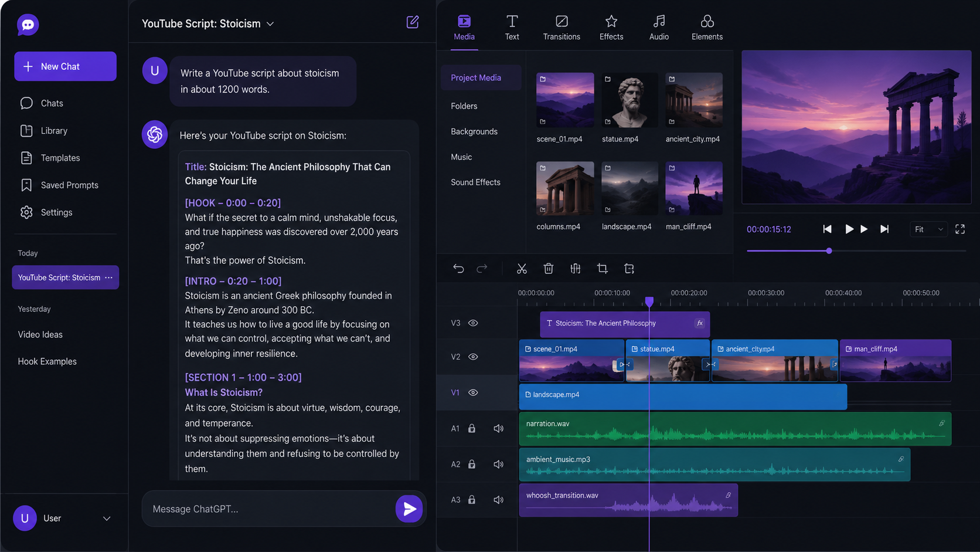
Task: Click transition icon between scene_01 and statue clips
Action: 625,364
